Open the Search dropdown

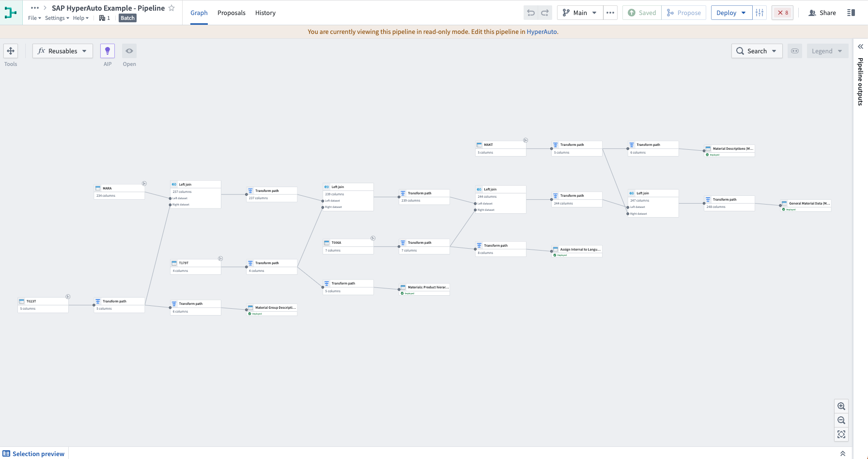[757, 51]
